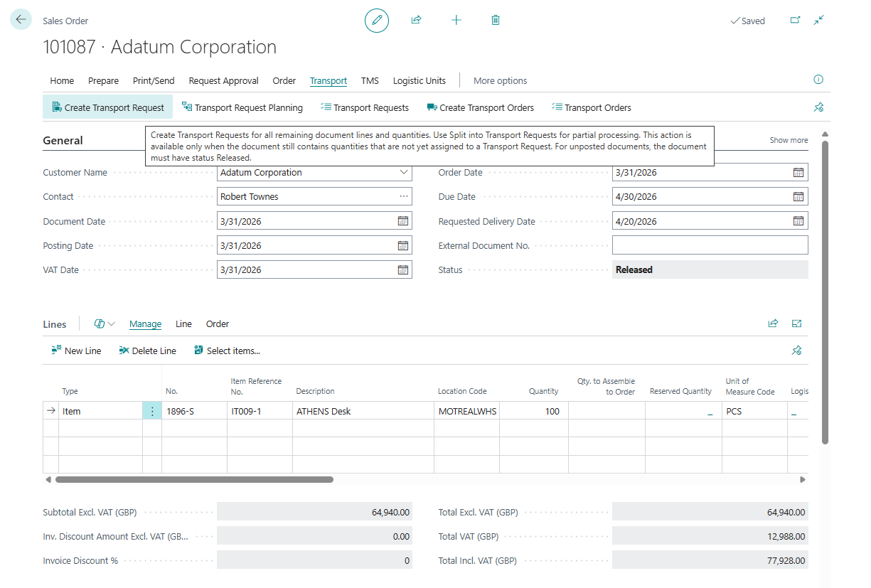Screen dimensions: 871x588
Task: Pin the Transport action bar
Action: (x=818, y=105)
